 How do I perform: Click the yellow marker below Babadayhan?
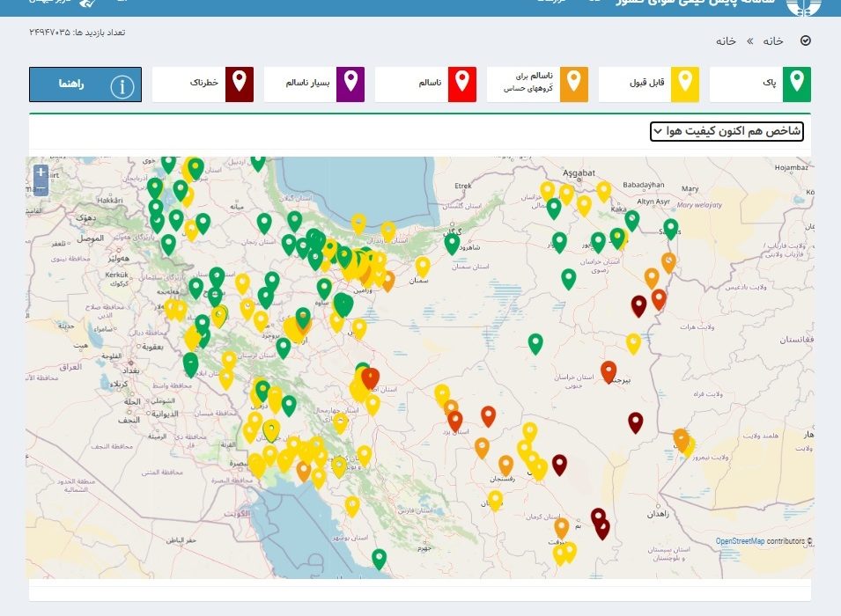coord(604,191)
